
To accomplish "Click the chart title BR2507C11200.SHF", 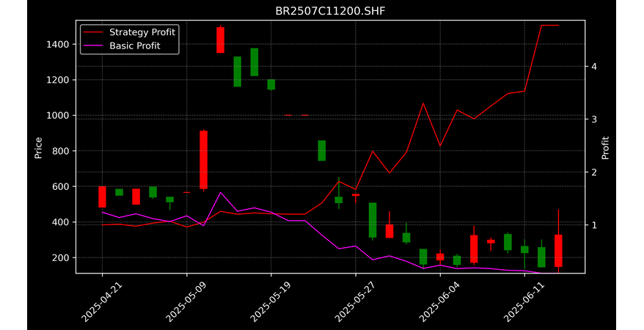I will 330,11.
